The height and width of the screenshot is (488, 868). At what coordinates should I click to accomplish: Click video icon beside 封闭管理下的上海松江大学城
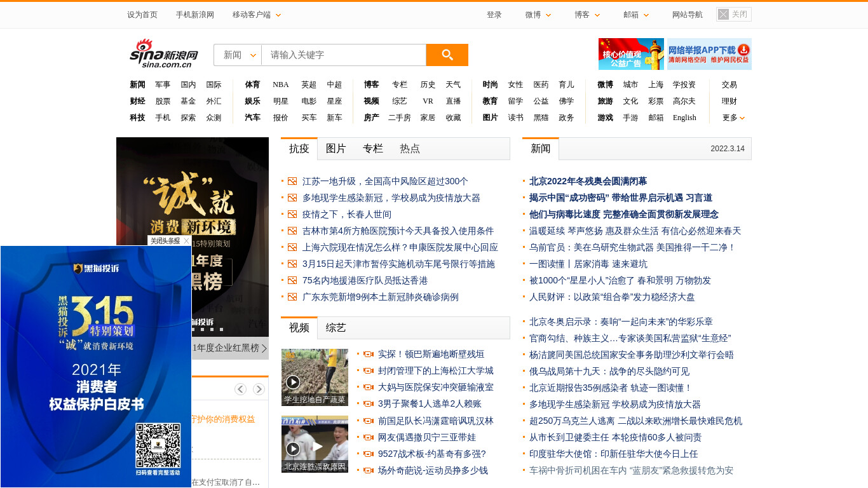point(368,370)
